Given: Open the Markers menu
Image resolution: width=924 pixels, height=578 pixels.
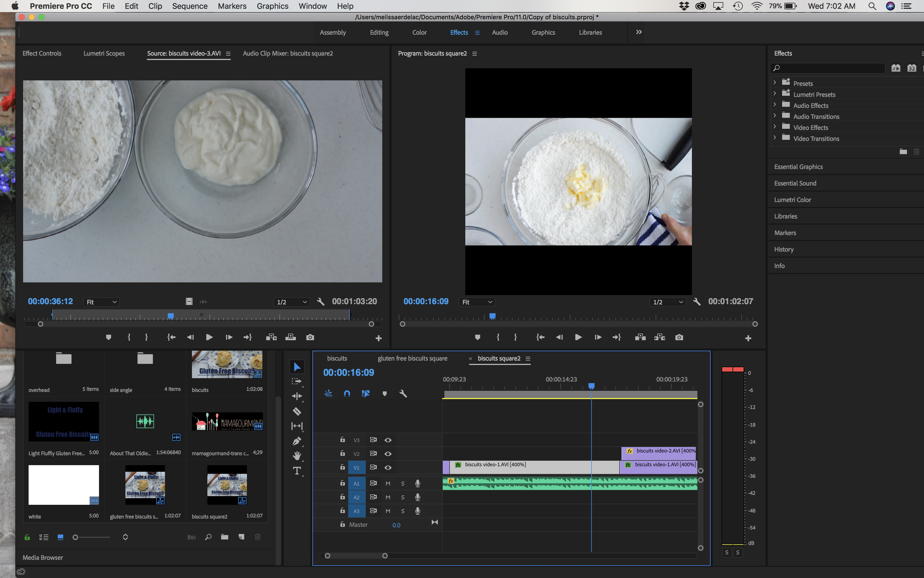Looking at the screenshot, I should [232, 6].
